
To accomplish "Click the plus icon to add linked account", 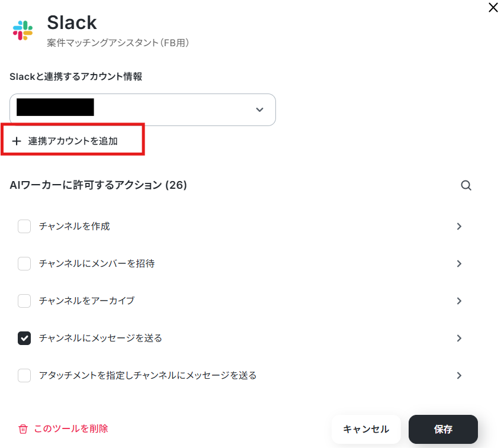I will [17, 141].
